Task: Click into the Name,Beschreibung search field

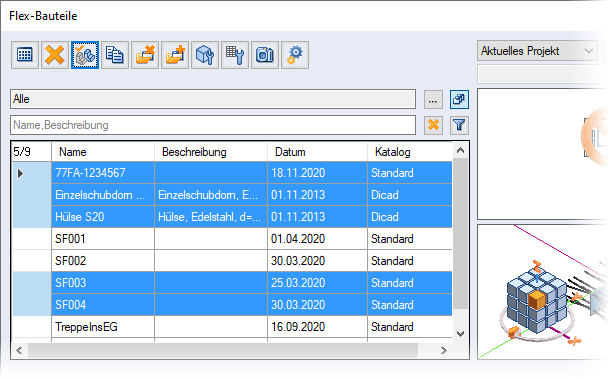Action: click(x=213, y=125)
